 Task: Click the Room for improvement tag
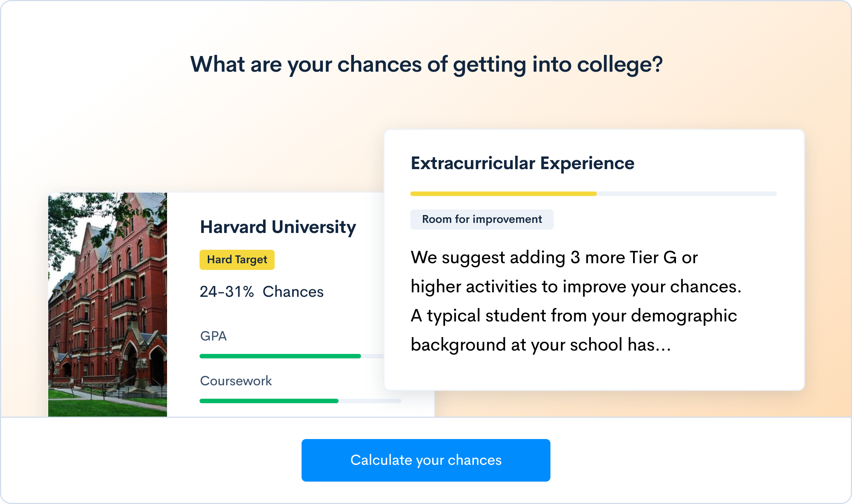click(482, 220)
